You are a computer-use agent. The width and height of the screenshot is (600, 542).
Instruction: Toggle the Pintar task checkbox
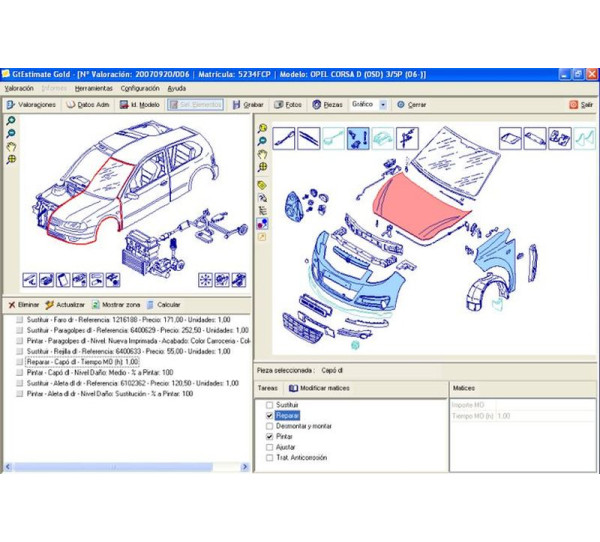pos(270,437)
